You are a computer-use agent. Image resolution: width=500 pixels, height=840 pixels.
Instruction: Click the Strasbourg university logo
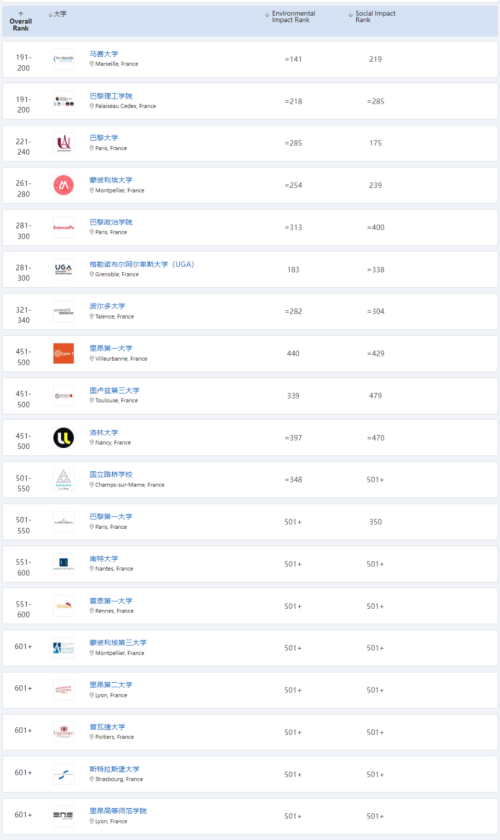63,774
